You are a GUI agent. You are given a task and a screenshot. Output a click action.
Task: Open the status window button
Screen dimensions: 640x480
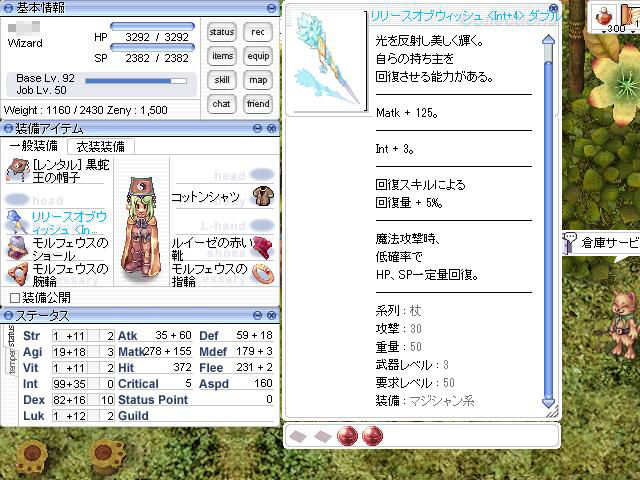coord(222,32)
